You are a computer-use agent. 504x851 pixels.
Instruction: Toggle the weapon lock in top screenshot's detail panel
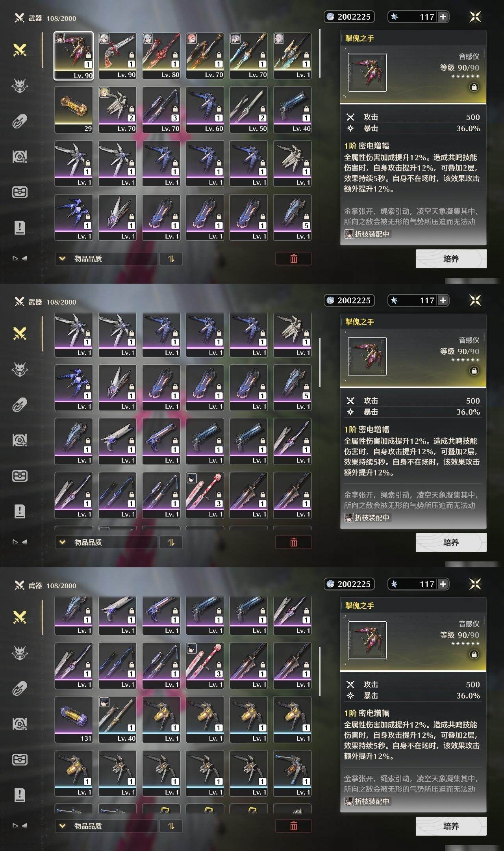474,87
